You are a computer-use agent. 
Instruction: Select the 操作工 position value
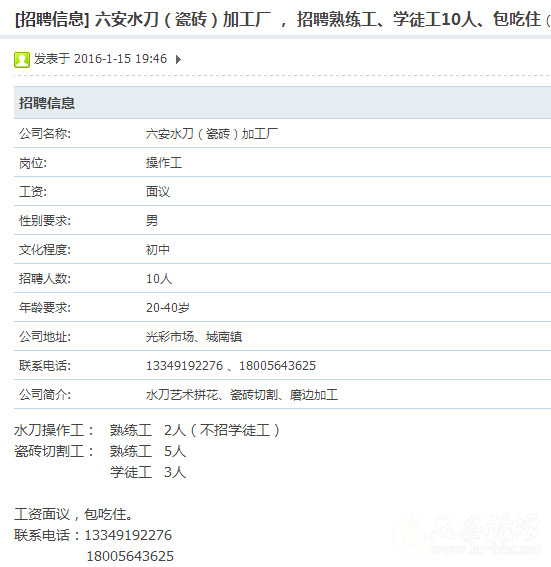tap(164, 163)
